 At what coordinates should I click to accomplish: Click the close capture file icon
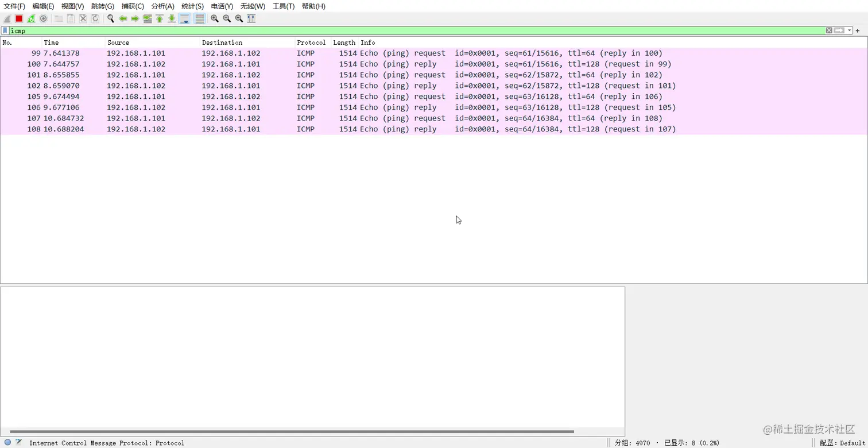pos(83,18)
